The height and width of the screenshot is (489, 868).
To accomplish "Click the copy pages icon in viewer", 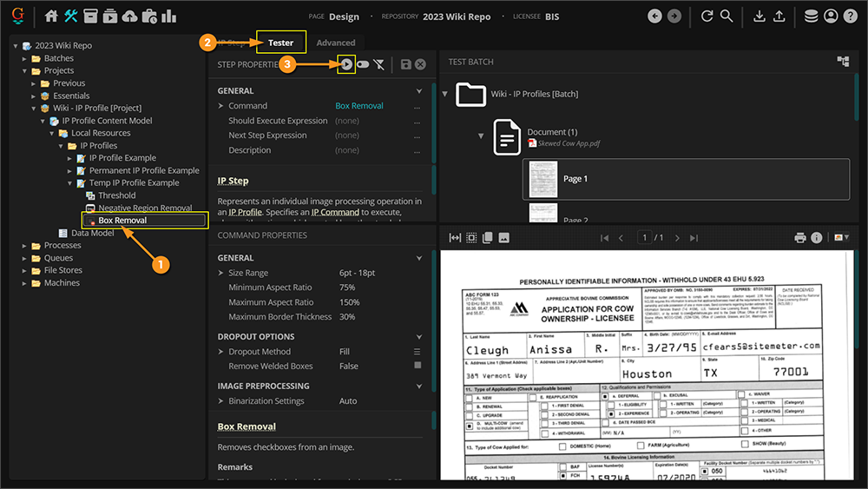I will point(488,238).
